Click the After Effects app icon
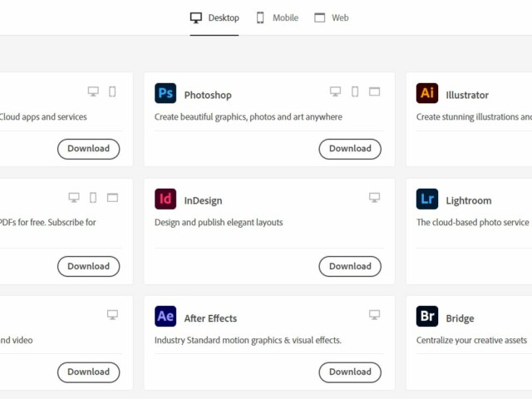This screenshot has height=399, width=532. (165, 317)
